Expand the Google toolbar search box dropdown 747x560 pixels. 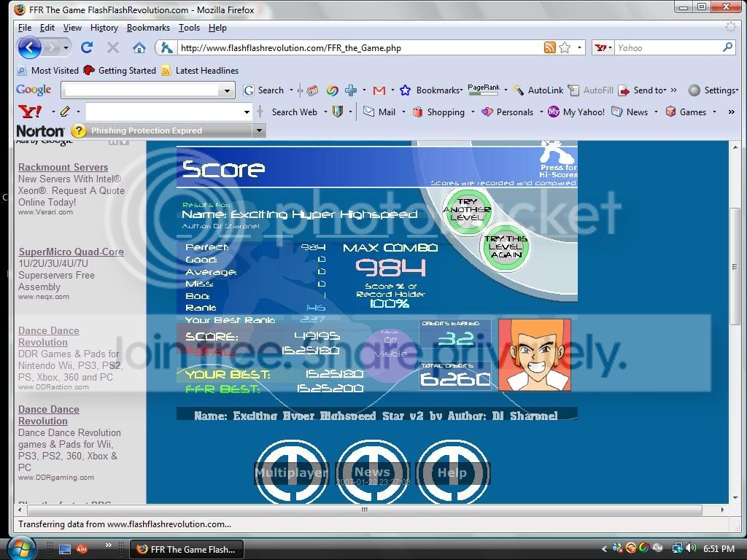pyautogui.click(x=227, y=91)
